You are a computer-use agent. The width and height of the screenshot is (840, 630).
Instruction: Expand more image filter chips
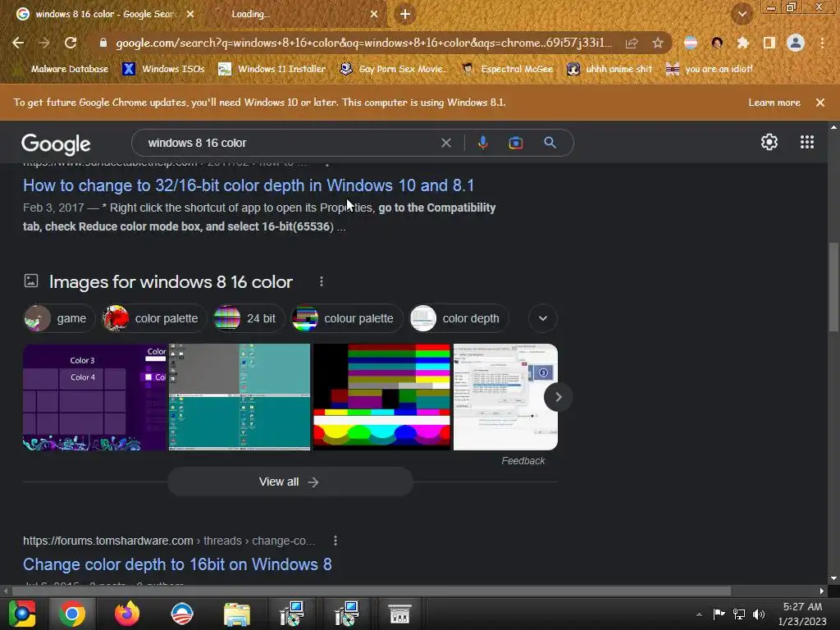click(x=543, y=318)
